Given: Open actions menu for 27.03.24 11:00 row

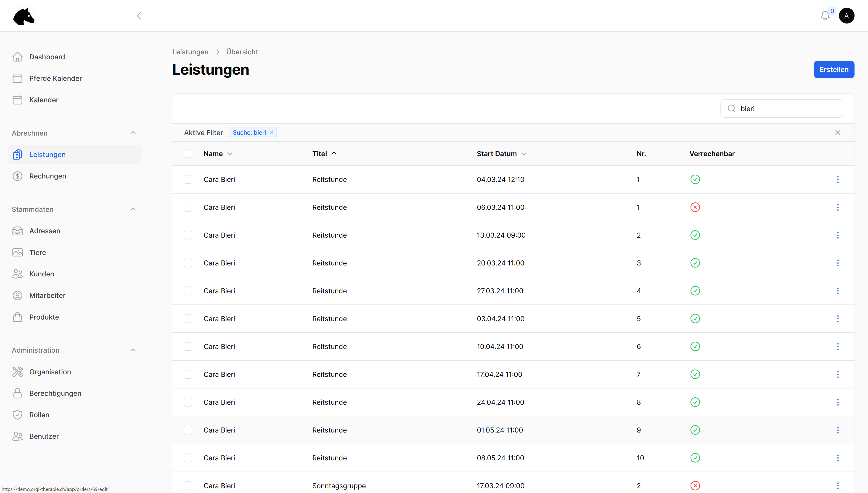Looking at the screenshot, I should 838,291.
